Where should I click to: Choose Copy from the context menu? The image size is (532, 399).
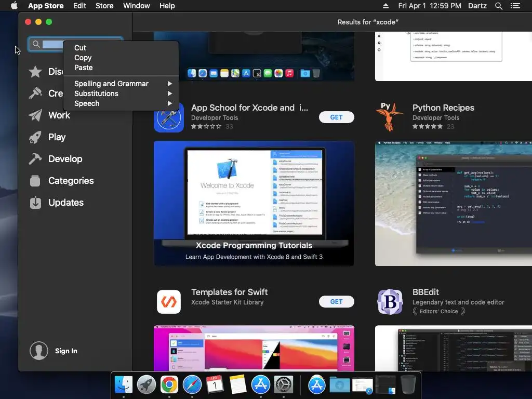pyautogui.click(x=121, y=58)
